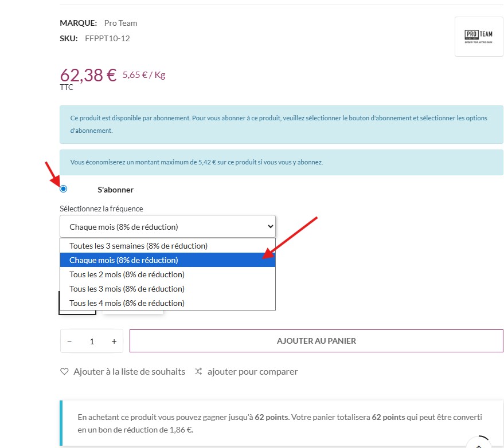Viewport: 504px width, 448px height.
Task: Increase quantity with the plus button
Action: 114,341
